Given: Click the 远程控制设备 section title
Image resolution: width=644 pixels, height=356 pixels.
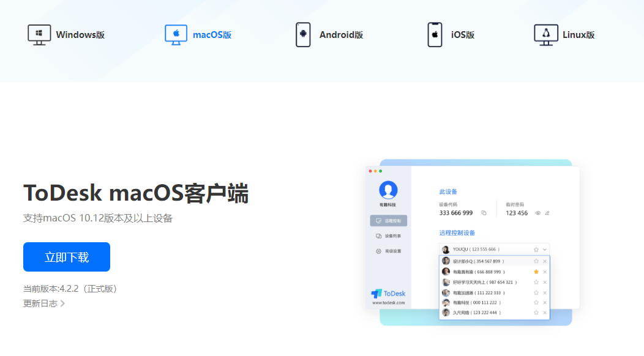Looking at the screenshot, I should point(457,233).
